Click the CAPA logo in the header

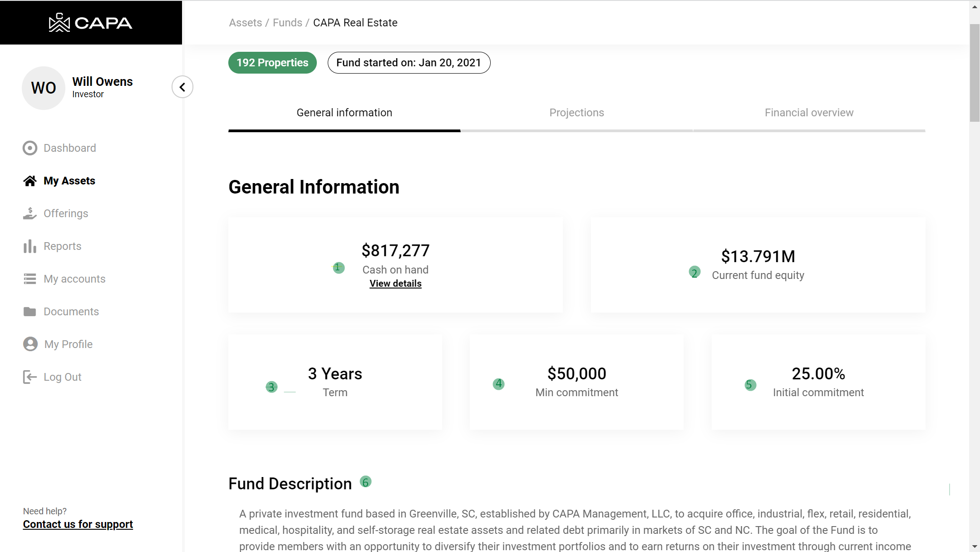(91, 22)
